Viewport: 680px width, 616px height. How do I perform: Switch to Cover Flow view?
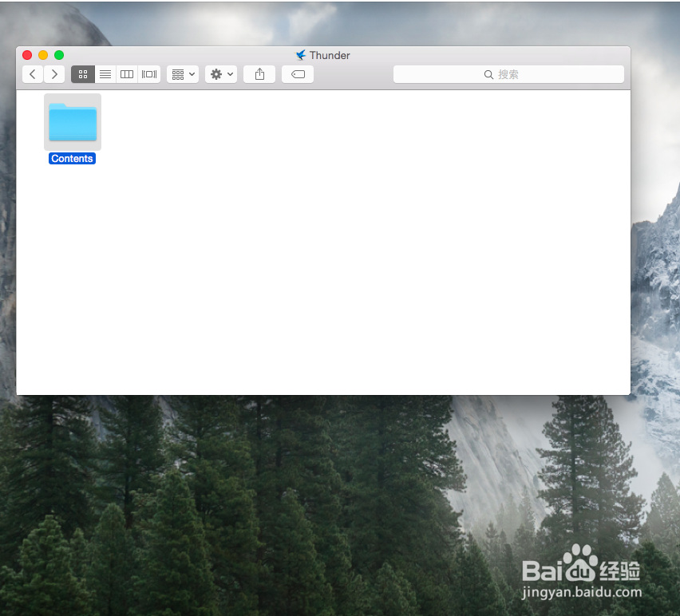149,74
